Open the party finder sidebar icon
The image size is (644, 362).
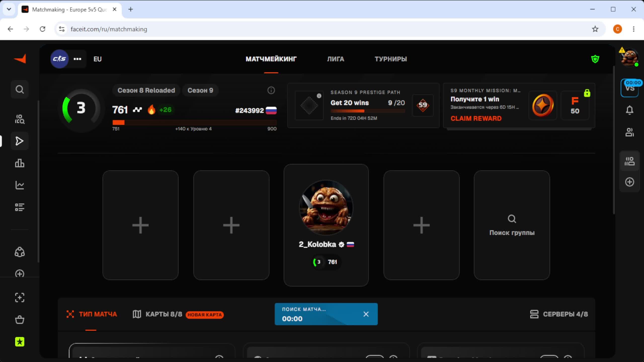[20, 119]
